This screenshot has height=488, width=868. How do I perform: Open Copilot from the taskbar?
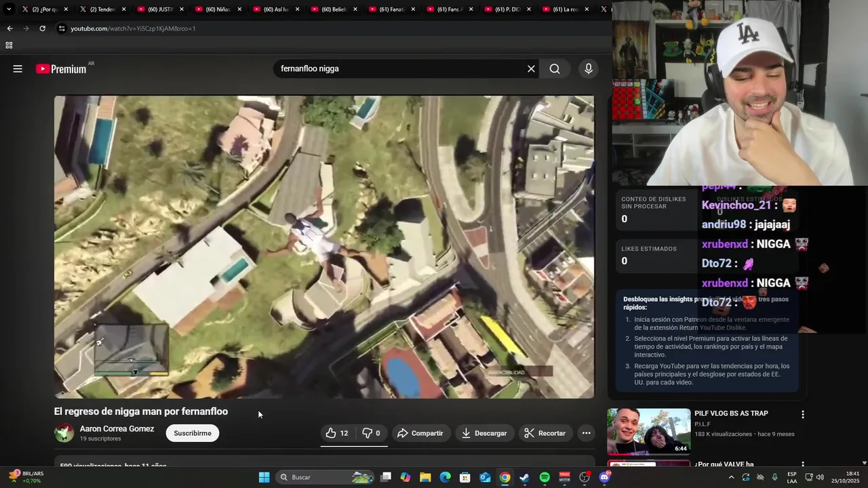(x=406, y=477)
